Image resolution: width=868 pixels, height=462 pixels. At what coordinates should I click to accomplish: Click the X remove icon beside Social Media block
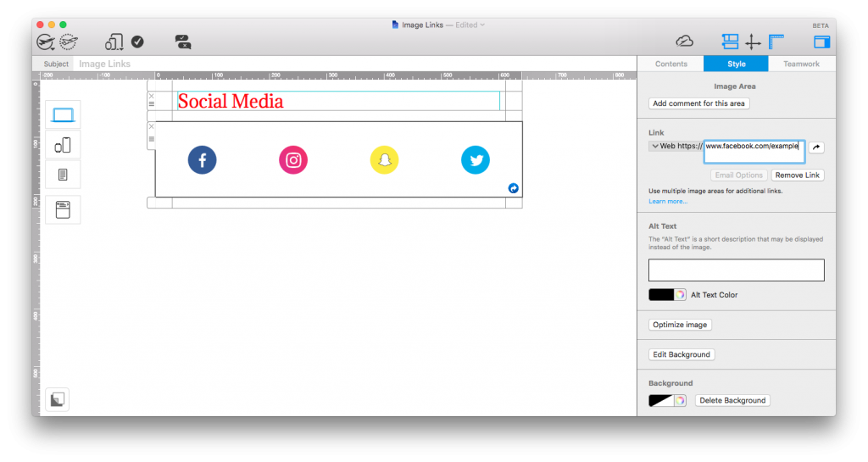click(x=151, y=97)
